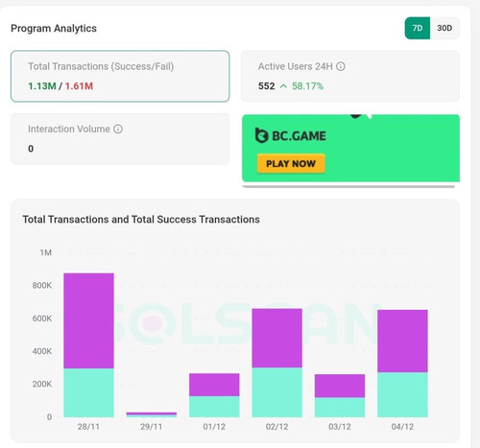This screenshot has width=480, height=448.
Task: Click the teal segment of the 28/11 bar
Action: [88, 392]
